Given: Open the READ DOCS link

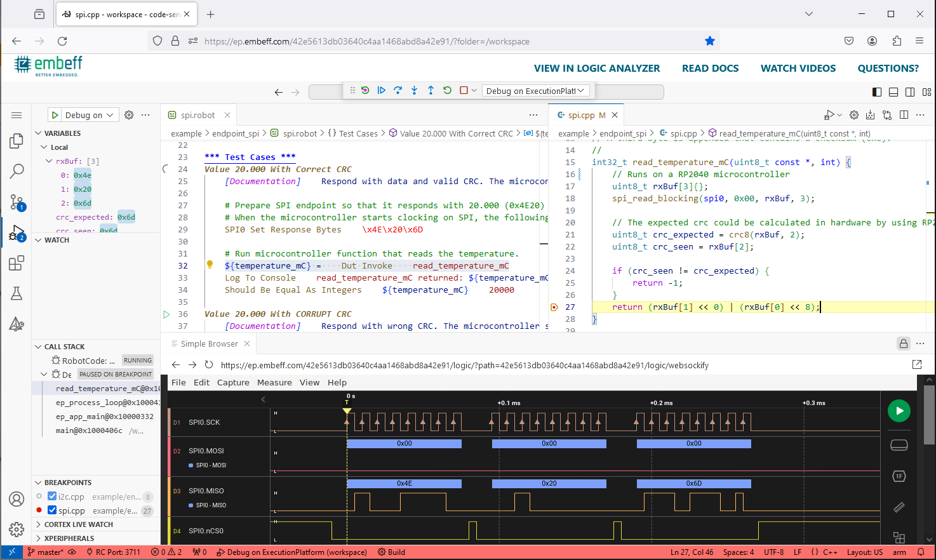Looking at the screenshot, I should 710,69.
